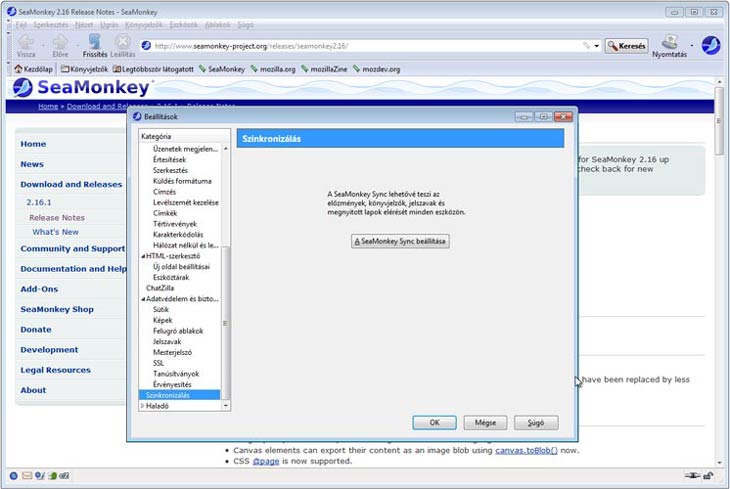Open Navigator from the status bar icon
This screenshot has height=489, width=730.
point(13,475)
